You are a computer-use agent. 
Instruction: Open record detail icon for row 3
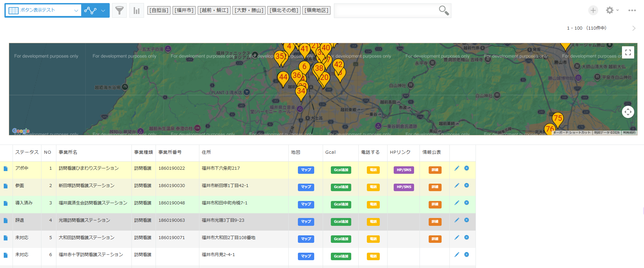[5, 203]
